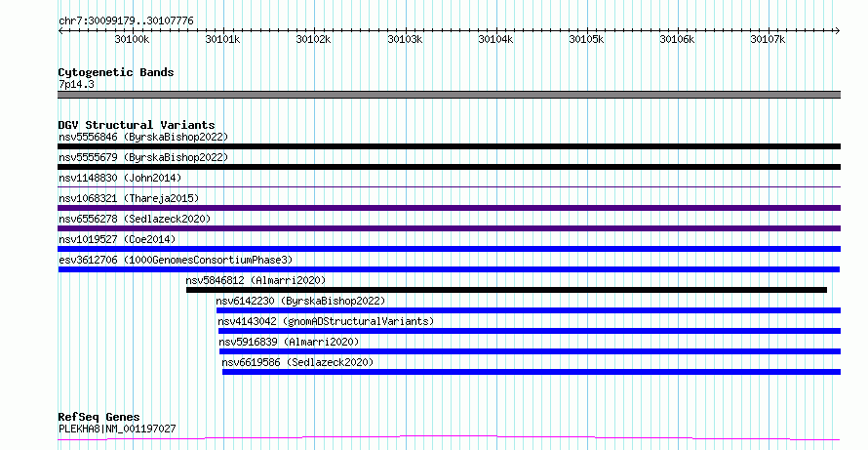The image size is (868, 450).
Task: Click the nsv5556846 (ByrskaBishop2022) variant label
Action: [x=143, y=137]
